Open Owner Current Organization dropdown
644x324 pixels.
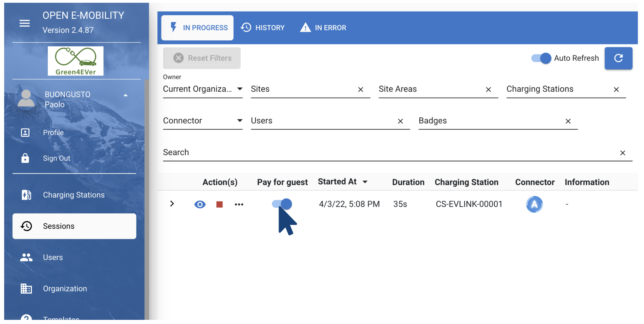coord(203,89)
